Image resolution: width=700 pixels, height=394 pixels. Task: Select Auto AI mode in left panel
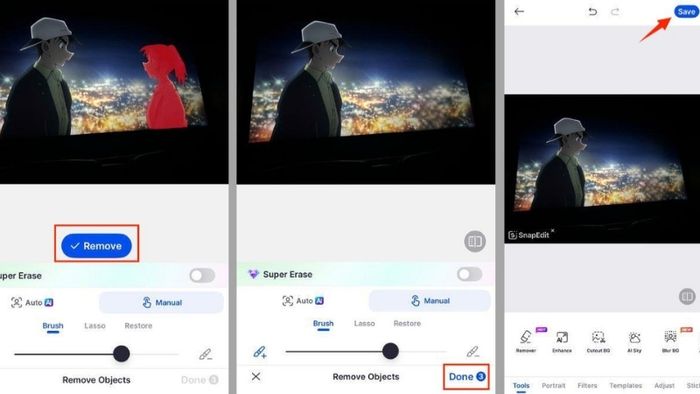32,302
